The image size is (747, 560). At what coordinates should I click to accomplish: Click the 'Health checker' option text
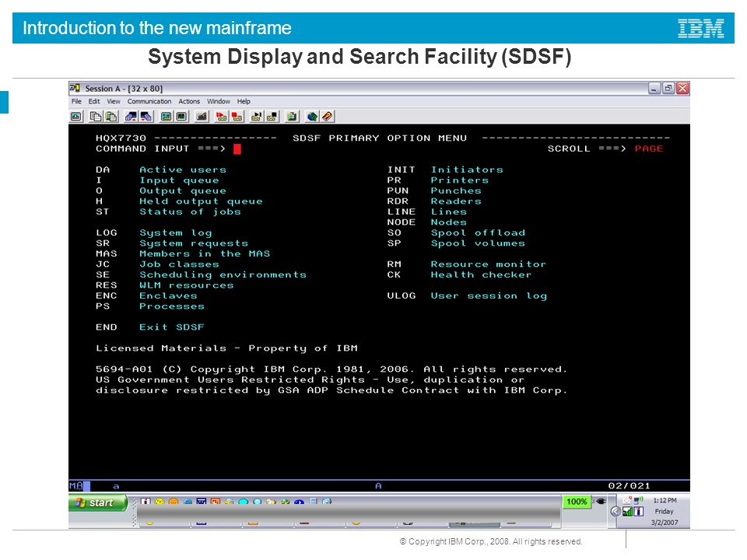tap(481, 275)
